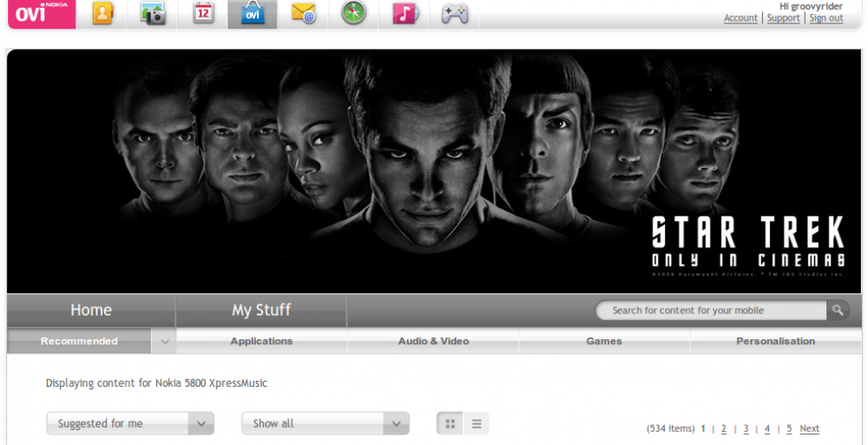Select the Applications category tab
The height and width of the screenshot is (445, 868).
[x=261, y=341]
